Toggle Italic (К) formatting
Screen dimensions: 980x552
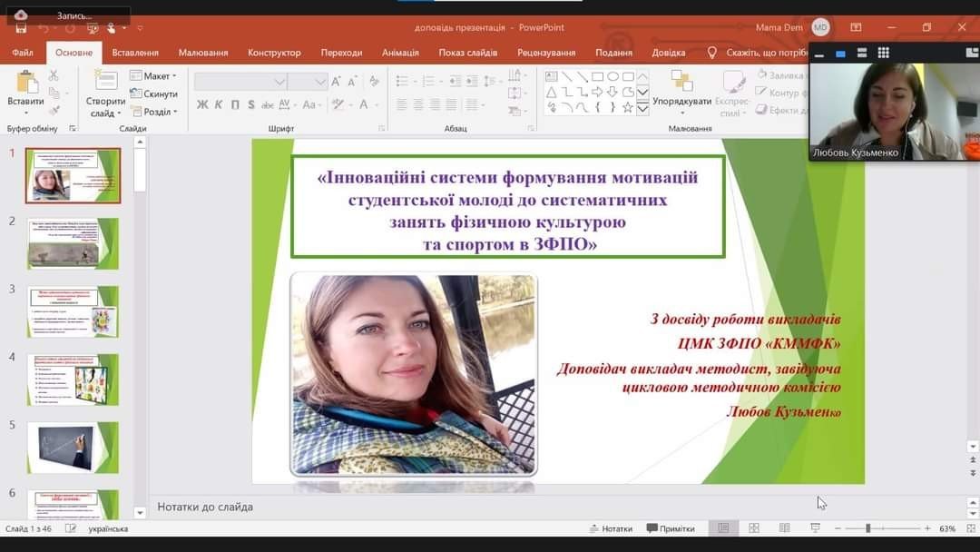click(x=219, y=105)
